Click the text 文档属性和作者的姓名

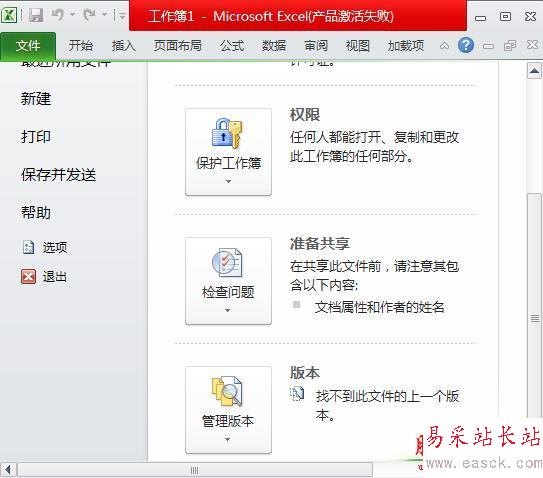(380, 307)
